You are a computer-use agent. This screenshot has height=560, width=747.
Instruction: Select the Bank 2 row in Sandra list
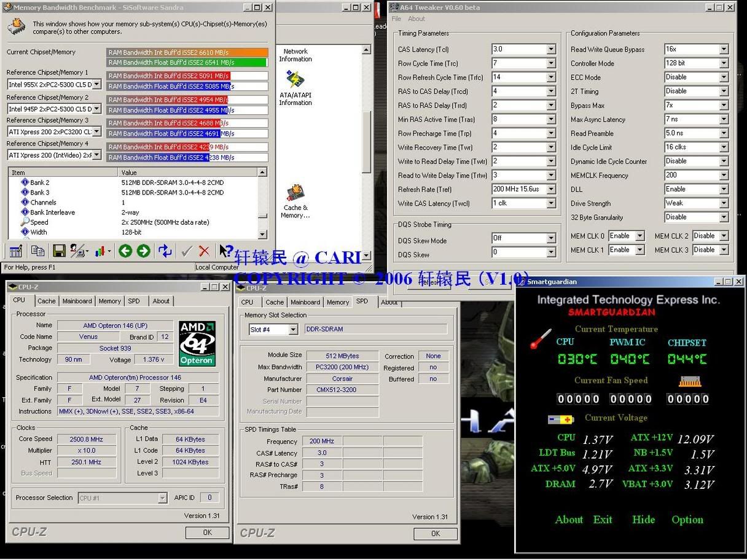point(138,182)
